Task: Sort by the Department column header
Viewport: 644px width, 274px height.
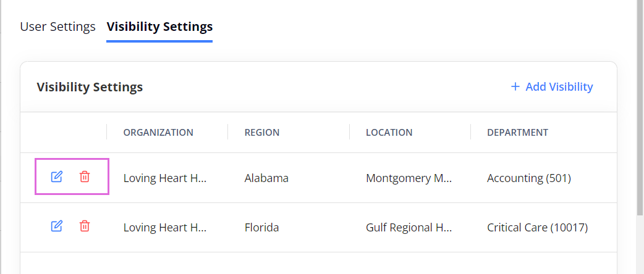Action: [517, 133]
